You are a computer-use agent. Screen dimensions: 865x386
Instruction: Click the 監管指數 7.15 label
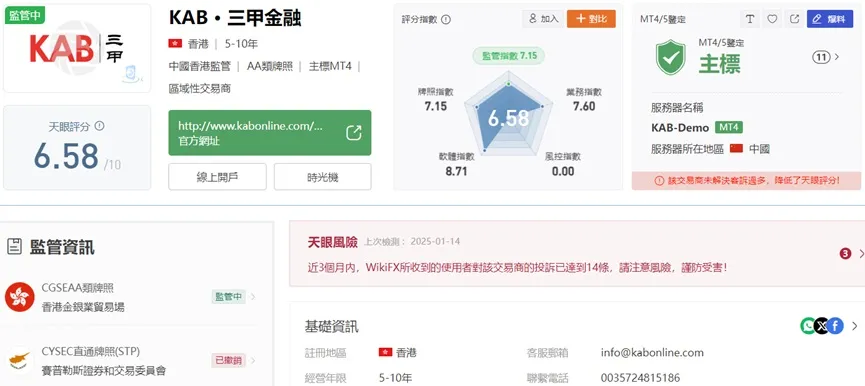click(509, 56)
